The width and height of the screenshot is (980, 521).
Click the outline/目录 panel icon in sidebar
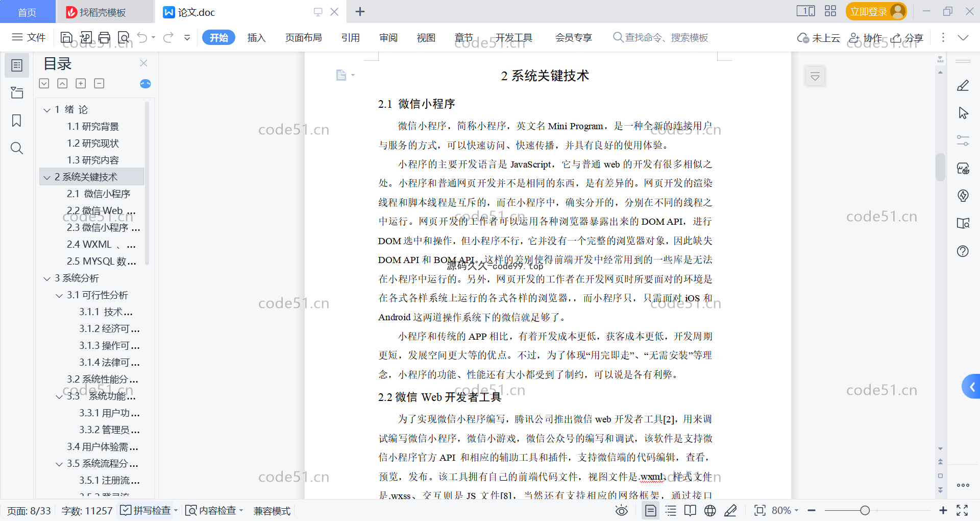[x=17, y=65]
